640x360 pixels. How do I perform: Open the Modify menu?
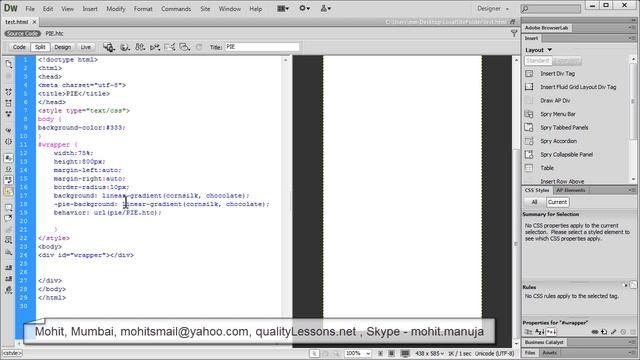(x=116, y=9)
